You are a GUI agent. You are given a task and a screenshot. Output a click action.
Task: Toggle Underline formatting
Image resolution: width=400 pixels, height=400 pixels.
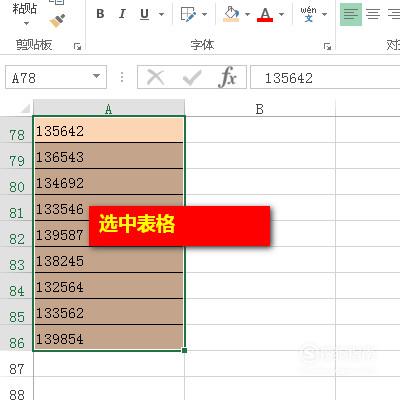click(x=144, y=14)
